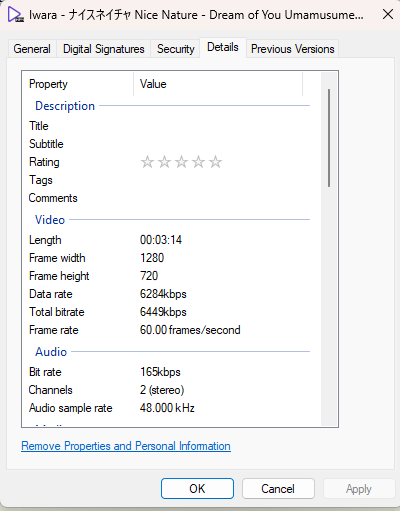This screenshot has height=511, width=400.
Task: Set rating to four stars
Action: click(x=198, y=162)
